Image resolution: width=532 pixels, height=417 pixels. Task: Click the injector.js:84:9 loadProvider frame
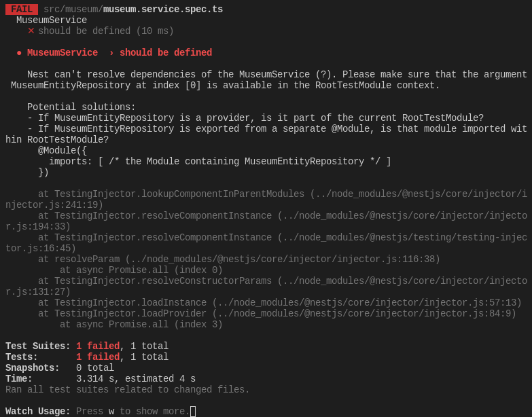click(x=277, y=313)
